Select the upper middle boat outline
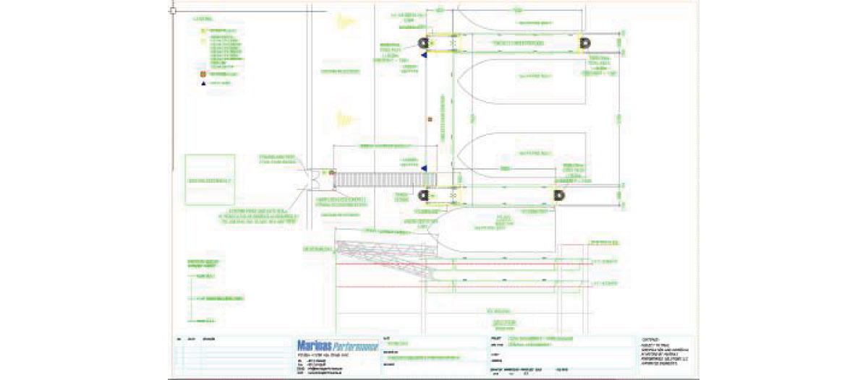Viewport: 868px width, 380px height. 521,77
